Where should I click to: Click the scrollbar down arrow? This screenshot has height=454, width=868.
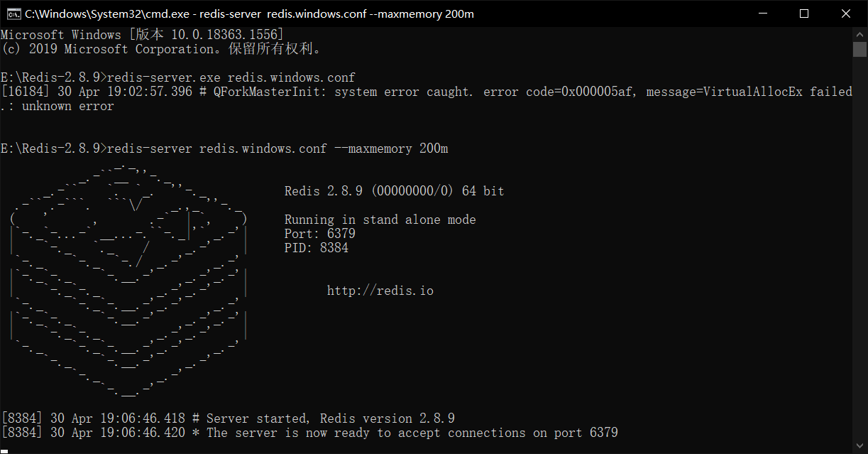click(x=859, y=446)
